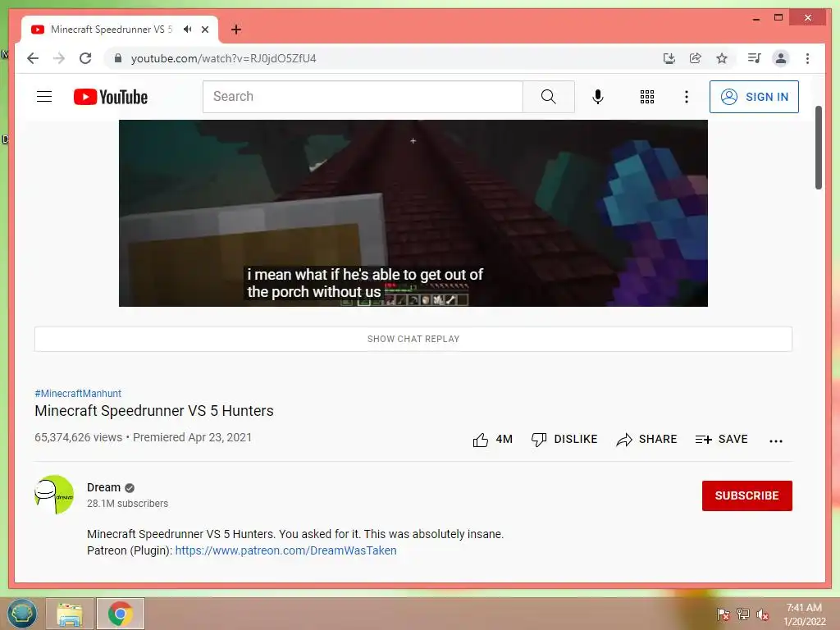Go back in Chrome
Image resolution: width=840 pixels, height=630 pixels.
click(x=33, y=58)
